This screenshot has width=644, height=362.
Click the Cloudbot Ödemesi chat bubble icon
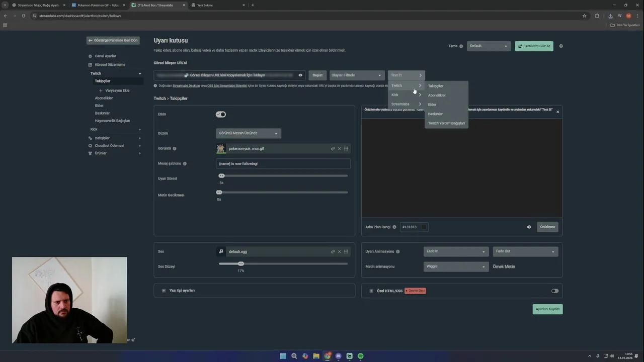coord(90,146)
